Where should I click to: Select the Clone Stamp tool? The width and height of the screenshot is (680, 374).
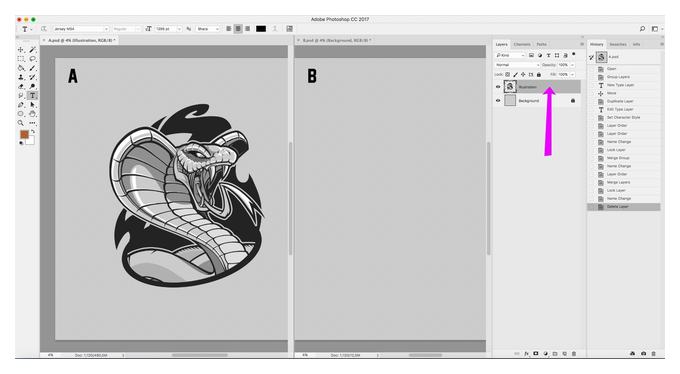pos(20,77)
